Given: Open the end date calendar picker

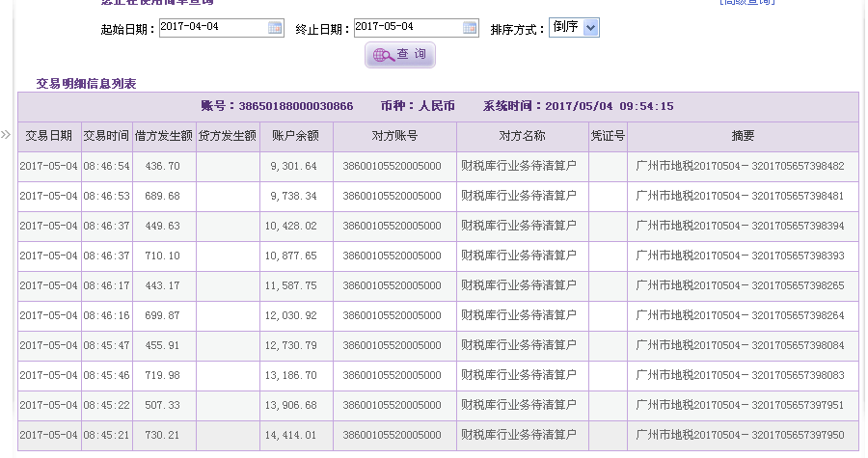Looking at the screenshot, I should (x=470, y=28).
